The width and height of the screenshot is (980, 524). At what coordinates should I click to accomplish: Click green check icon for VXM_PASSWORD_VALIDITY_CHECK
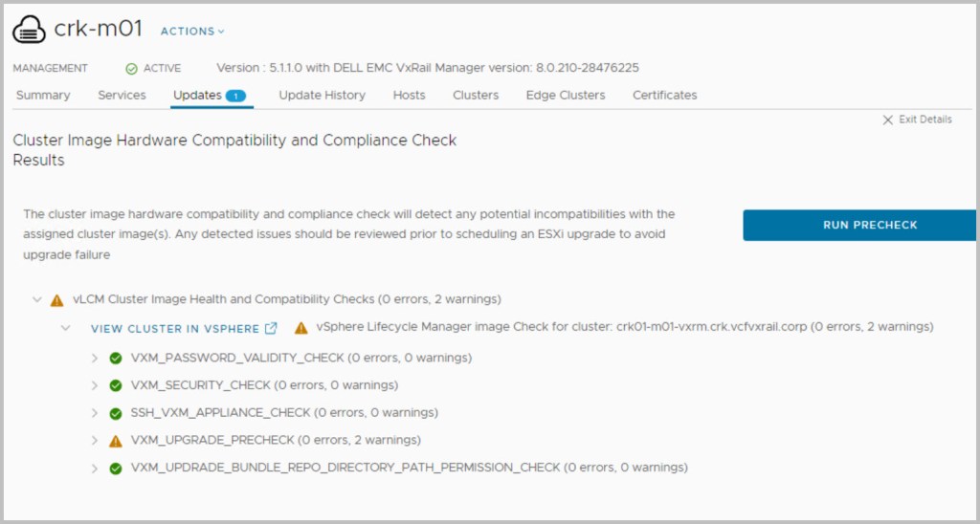point(116,359)
